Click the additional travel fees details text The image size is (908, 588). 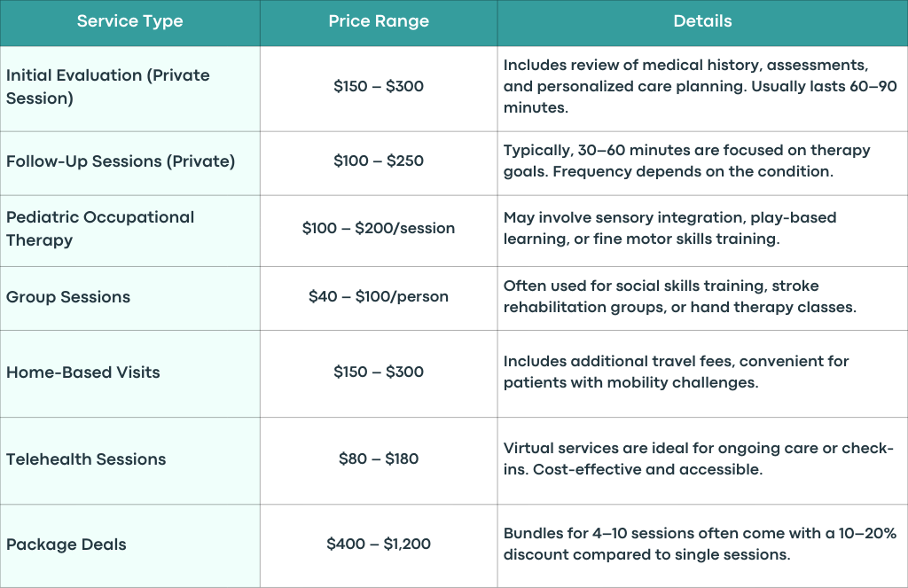676,372
